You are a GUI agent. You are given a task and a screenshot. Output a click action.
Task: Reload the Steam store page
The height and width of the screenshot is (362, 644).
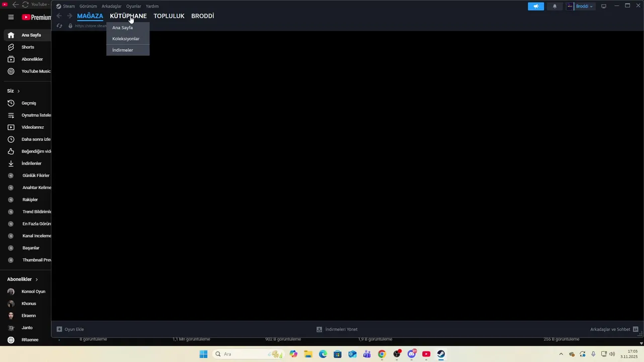[59, 26]
